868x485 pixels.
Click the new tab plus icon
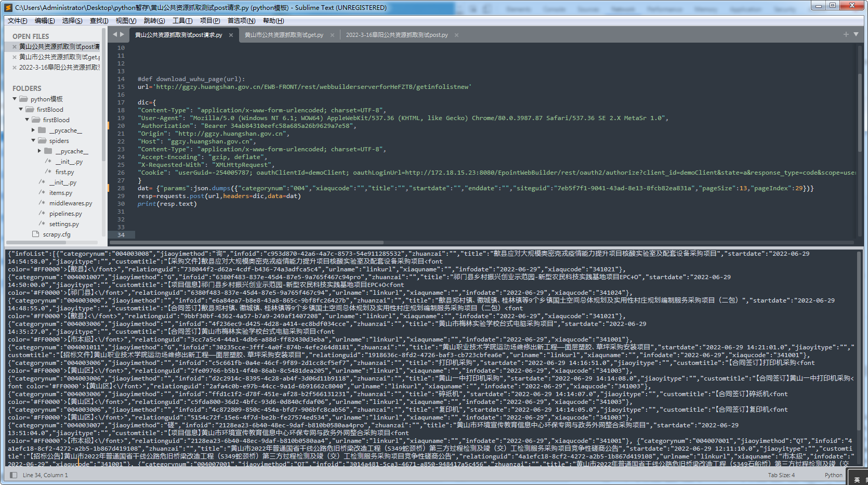click(x=846, y=34)
